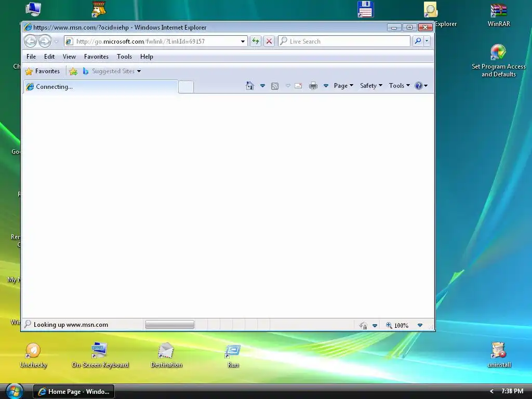Select the Unchecky desktop icon
This screenshot has width=532, height=399.
point(33,355)
